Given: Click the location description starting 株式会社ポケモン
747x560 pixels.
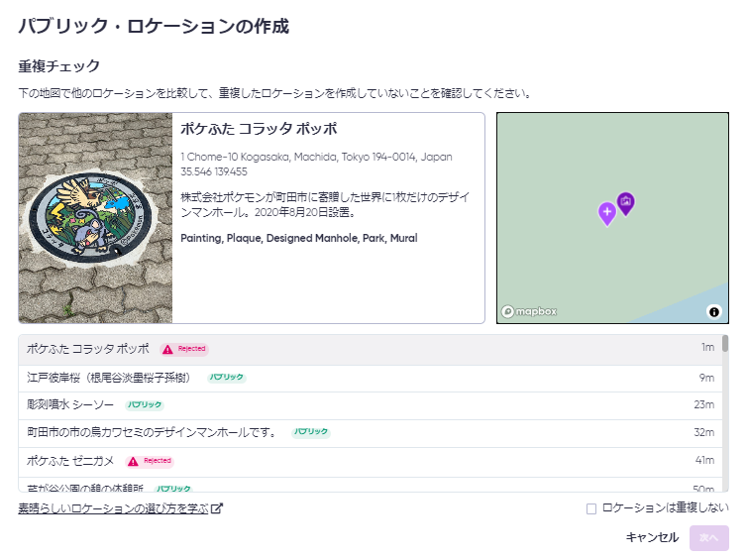Looking at the screenshot, I should (325, 204).
